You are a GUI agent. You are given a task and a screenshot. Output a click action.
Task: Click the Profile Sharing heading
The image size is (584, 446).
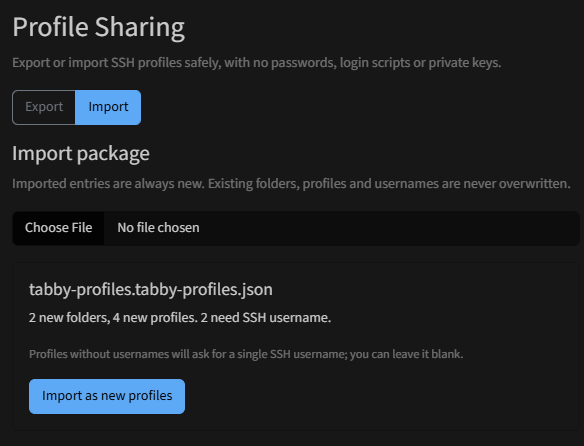click(99, 27)
